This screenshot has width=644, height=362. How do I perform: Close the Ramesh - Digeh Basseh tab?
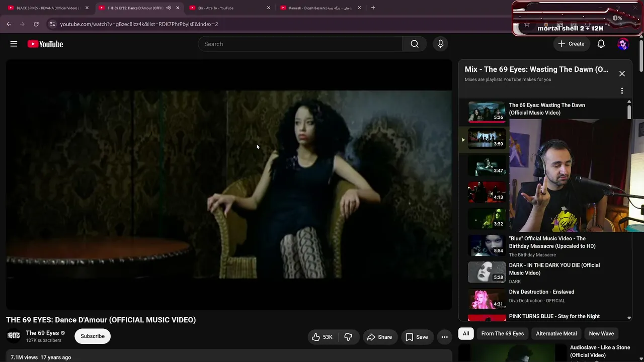tap(359, 8)
